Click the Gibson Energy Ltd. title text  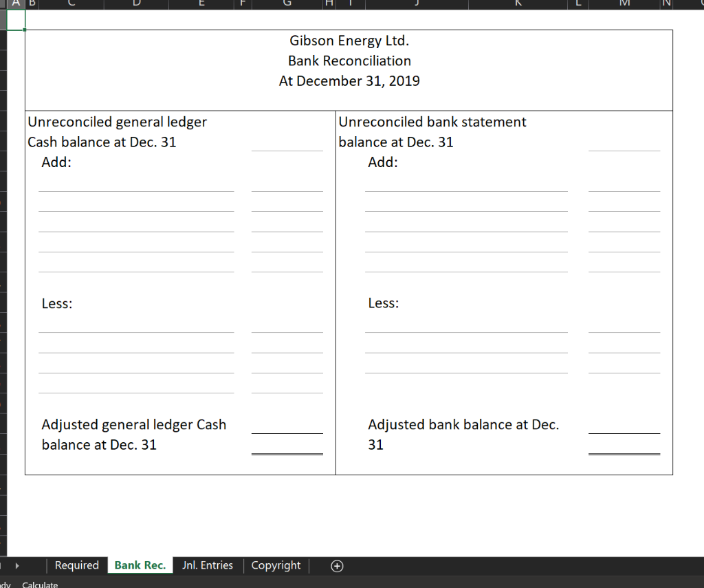pos(349,41)
